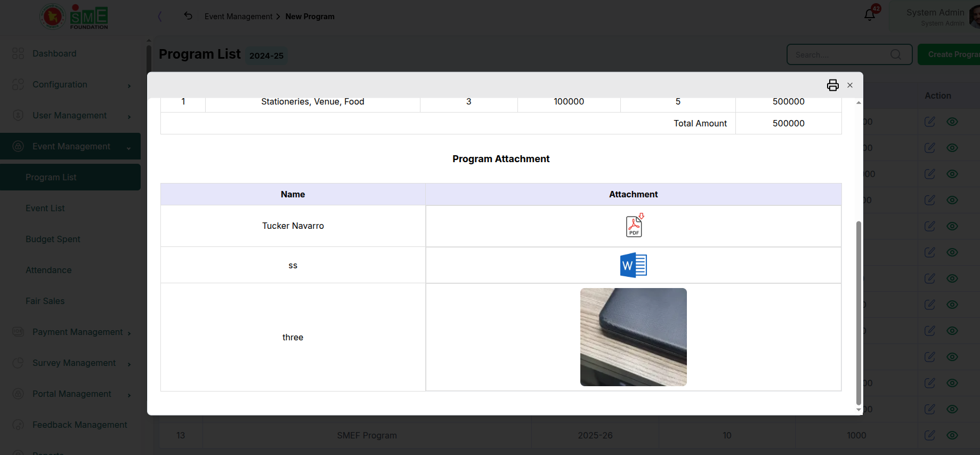Select Program List in the sidebar
This screenshot has height=455, width=980.
pos(70,177)
